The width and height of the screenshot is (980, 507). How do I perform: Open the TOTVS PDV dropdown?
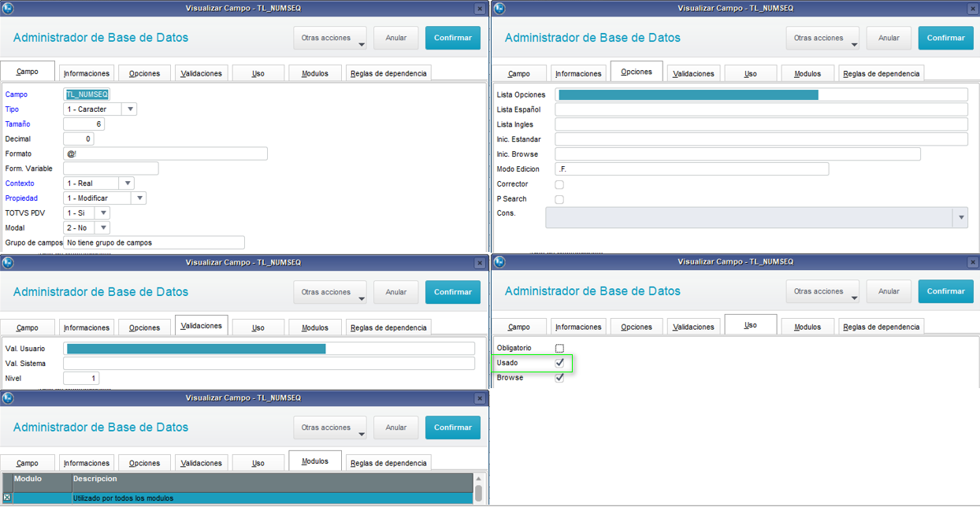click(102, 213)
